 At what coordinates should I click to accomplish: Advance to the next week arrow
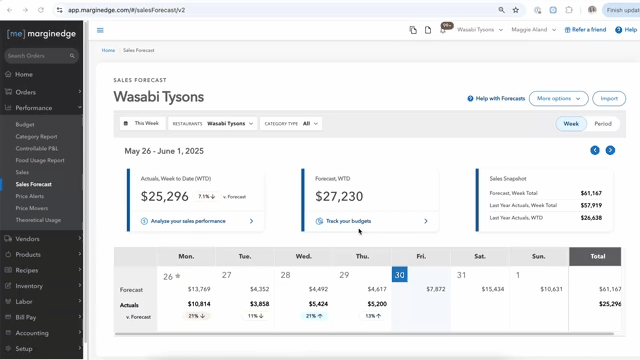[x=610, y=150]
